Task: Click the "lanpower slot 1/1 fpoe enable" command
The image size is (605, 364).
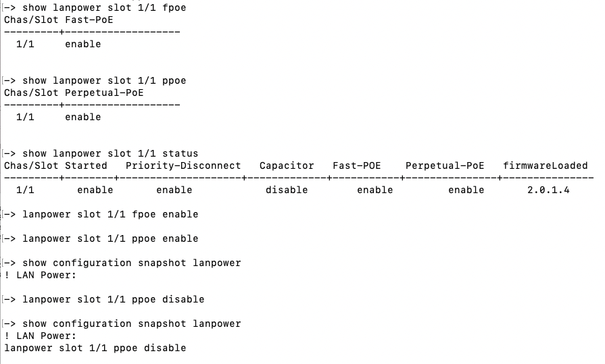Action: click(110, 214)
